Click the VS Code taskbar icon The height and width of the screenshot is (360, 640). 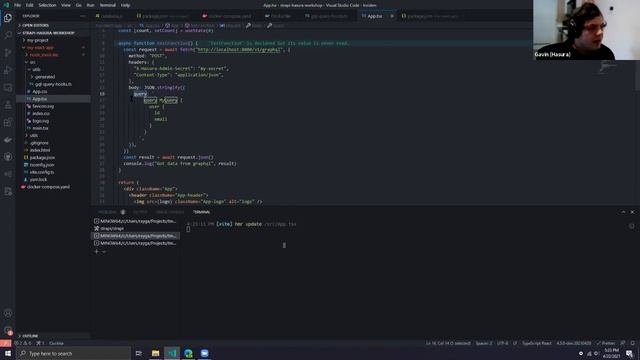172,353
